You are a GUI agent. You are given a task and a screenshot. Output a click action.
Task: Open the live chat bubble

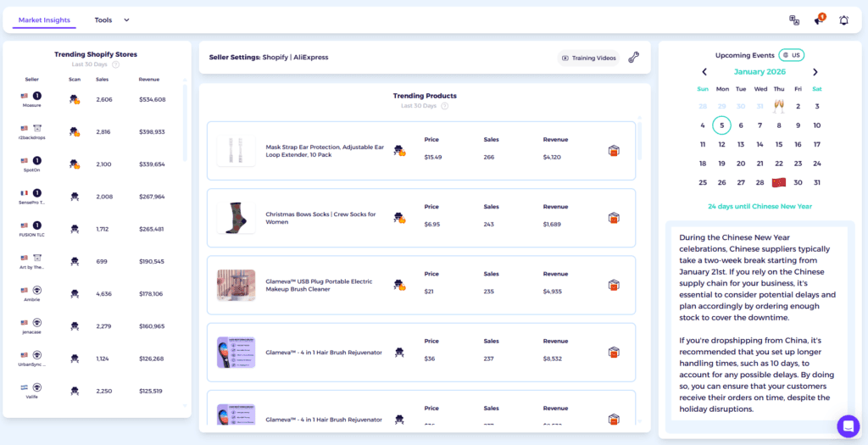tap(848, 426)
